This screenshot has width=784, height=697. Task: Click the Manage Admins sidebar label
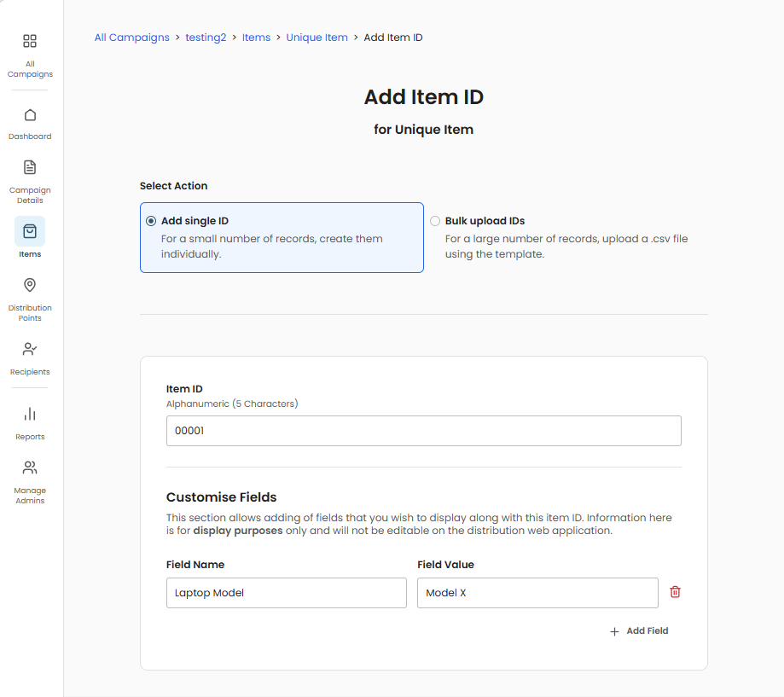click(x=30, y=496)
